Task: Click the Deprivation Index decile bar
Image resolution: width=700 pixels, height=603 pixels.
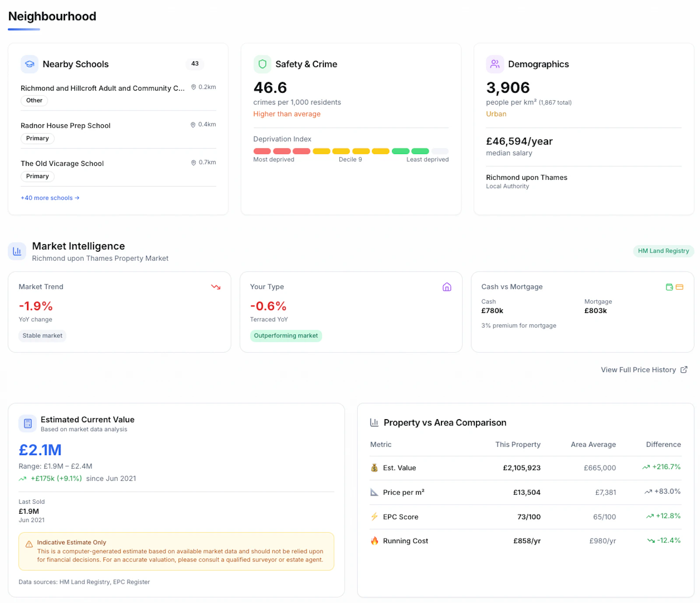Action: pos(351,151)
